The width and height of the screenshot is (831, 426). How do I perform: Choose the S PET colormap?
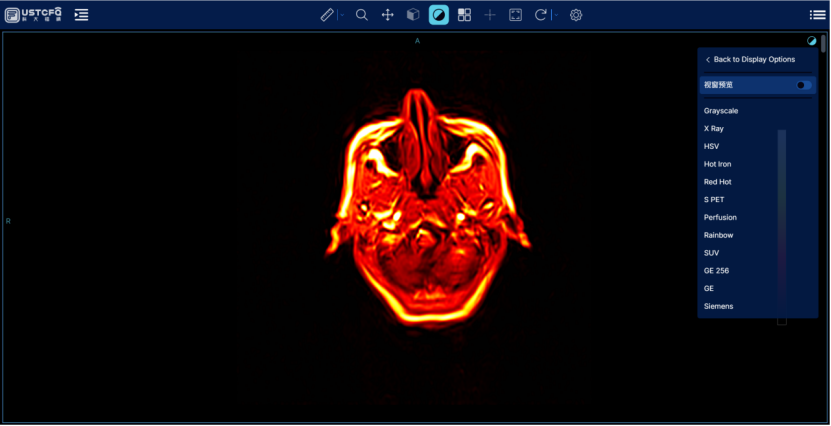click(x=714, y=200)
